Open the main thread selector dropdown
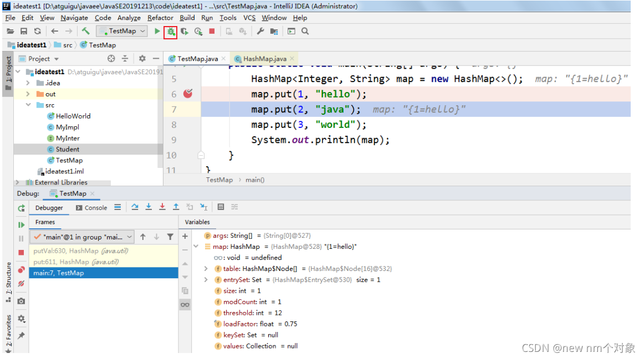 tap(82, 237)
